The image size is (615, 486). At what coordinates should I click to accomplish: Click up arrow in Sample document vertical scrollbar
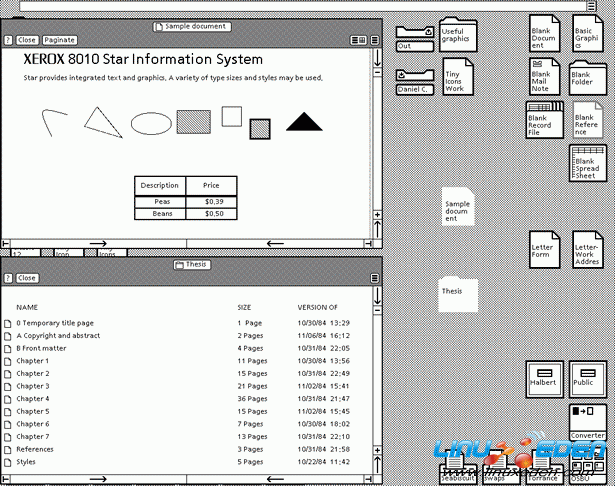coord(377,229)
